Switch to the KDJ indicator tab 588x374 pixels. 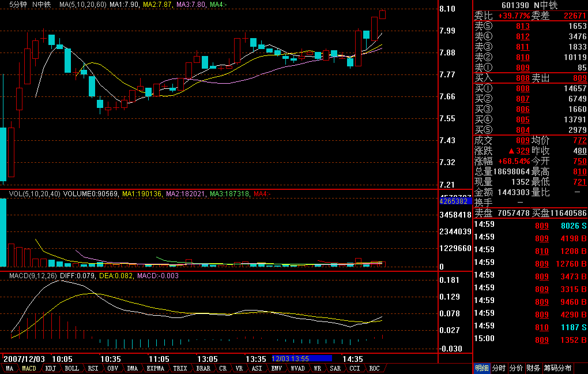(51, 368)
